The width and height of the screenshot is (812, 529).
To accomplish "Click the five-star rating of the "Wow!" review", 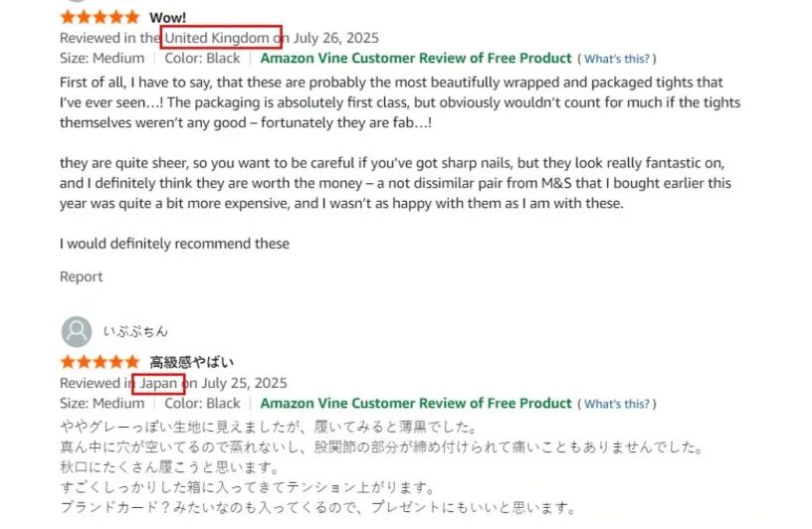I will pyautogui.click(x=100, y=18).
